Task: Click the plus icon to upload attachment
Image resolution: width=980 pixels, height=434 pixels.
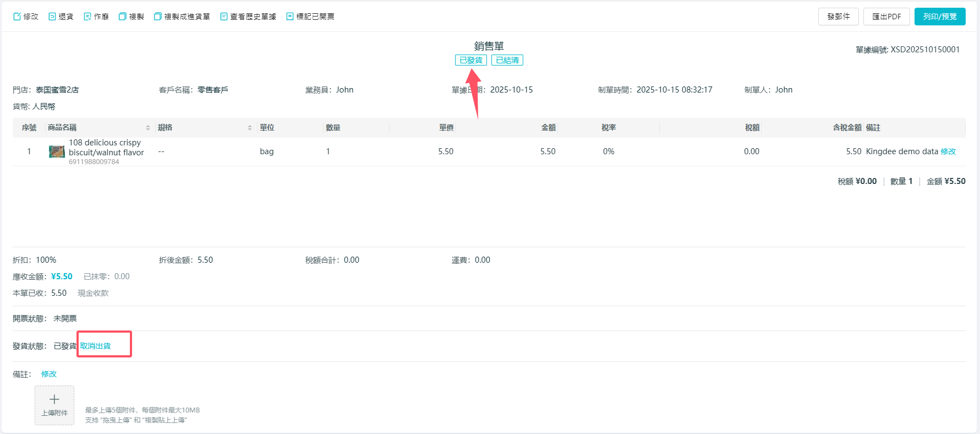Action: (54, 400)
